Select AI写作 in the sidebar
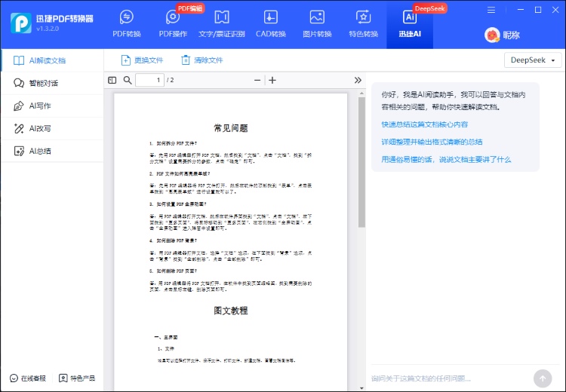Image resolution: width=566 pixels, height=392 pixels. (x=40, y=106)
